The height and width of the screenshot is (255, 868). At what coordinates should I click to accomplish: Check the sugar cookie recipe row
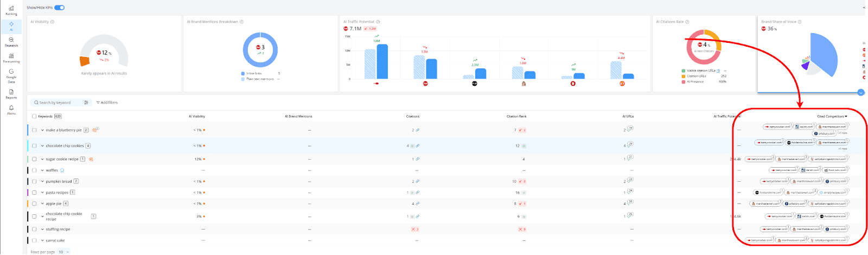pyautogui.click(x=34, y=160)
